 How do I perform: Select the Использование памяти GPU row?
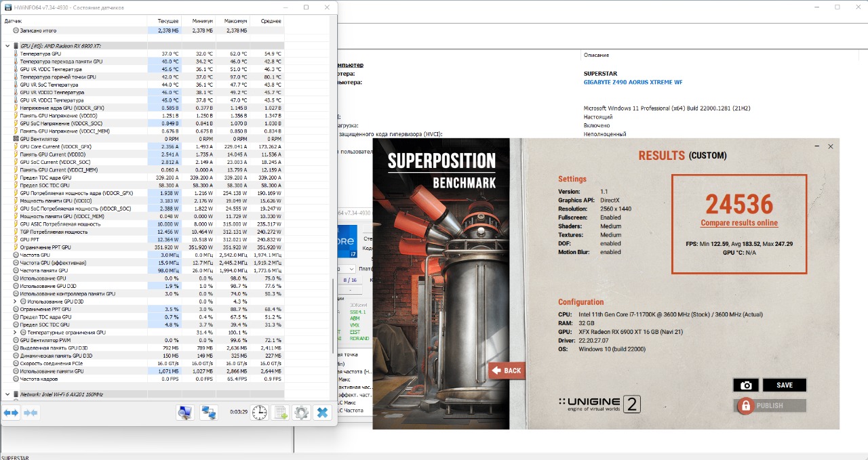pyautogui.click(x=142, y=371)
